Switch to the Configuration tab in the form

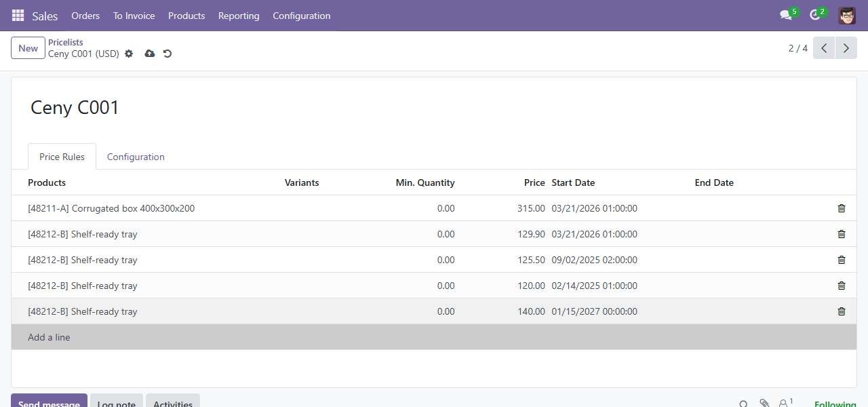136,157
